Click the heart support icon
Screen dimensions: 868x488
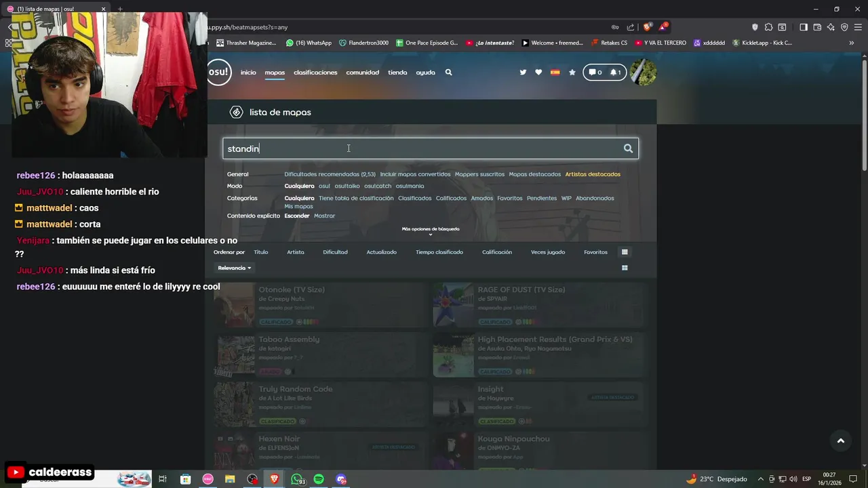click(538, 73)
